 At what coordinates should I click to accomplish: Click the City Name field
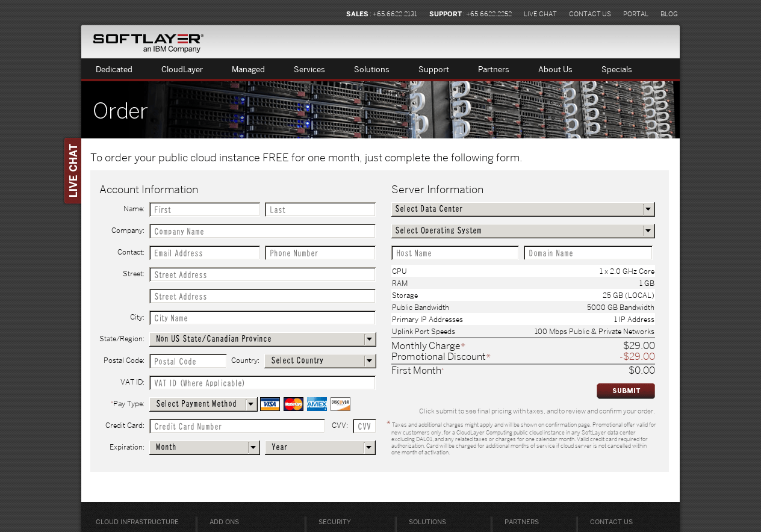[x=262, y=318]
